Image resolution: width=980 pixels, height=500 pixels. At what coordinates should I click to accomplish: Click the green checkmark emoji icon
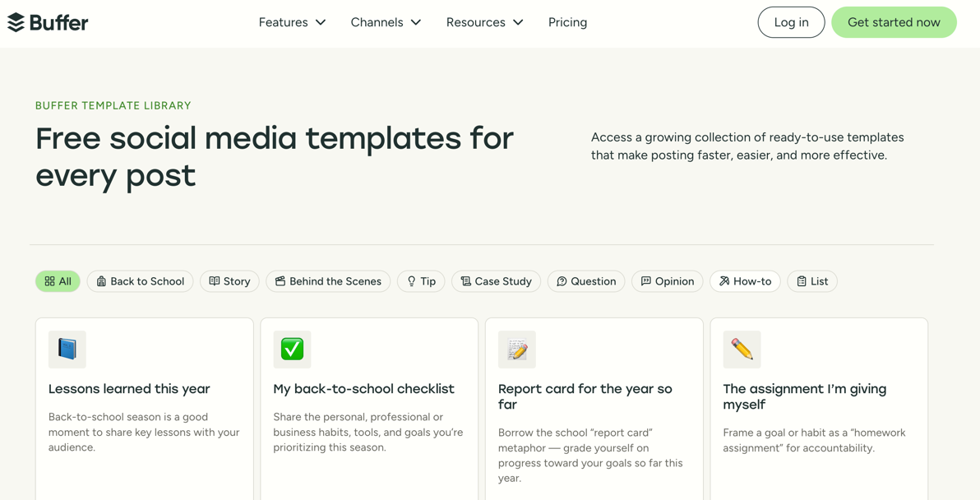tap(292, 350)
